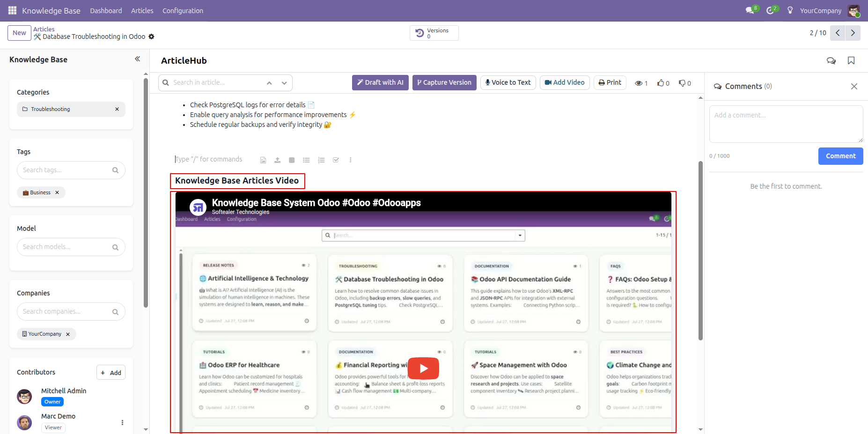Click the article content vertical scrollbar

coord(700,250)
